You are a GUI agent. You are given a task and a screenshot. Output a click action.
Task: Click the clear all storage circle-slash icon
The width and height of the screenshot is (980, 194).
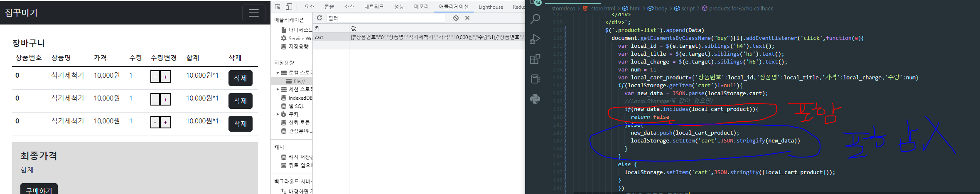456,18
